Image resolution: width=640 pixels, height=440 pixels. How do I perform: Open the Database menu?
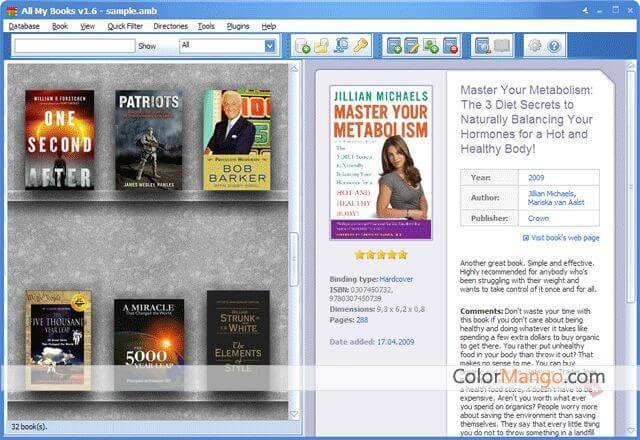[x=24, y=26]
